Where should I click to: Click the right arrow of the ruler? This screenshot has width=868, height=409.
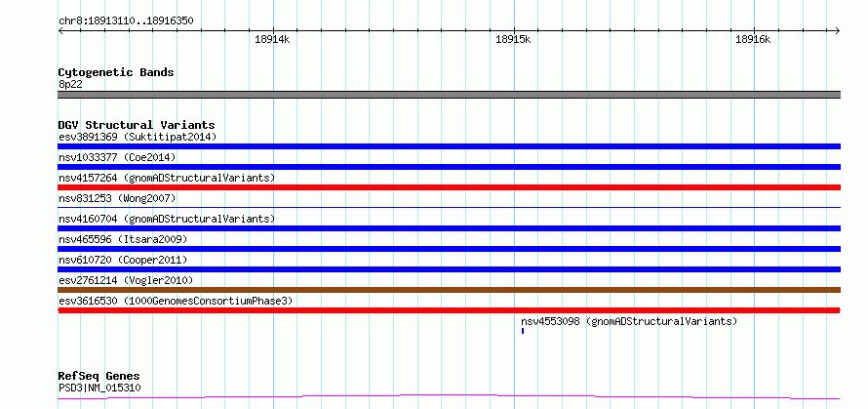tap(838, 30)
